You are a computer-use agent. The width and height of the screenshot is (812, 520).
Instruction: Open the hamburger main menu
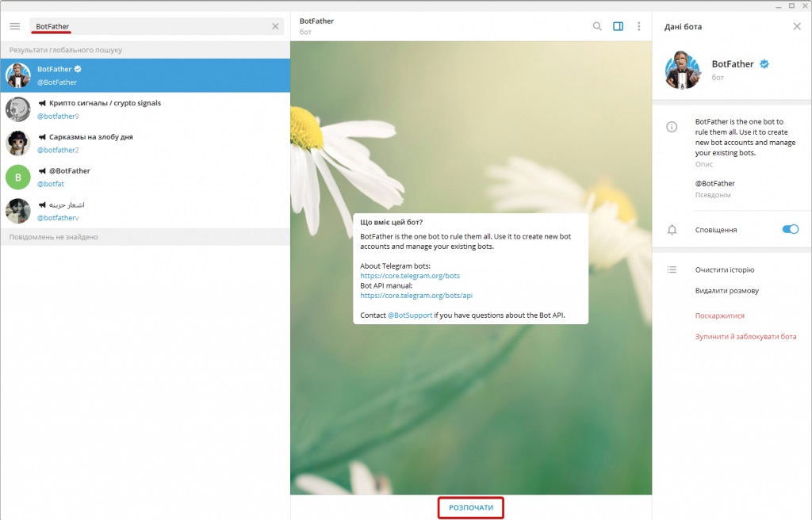click(x=14, y=26)
